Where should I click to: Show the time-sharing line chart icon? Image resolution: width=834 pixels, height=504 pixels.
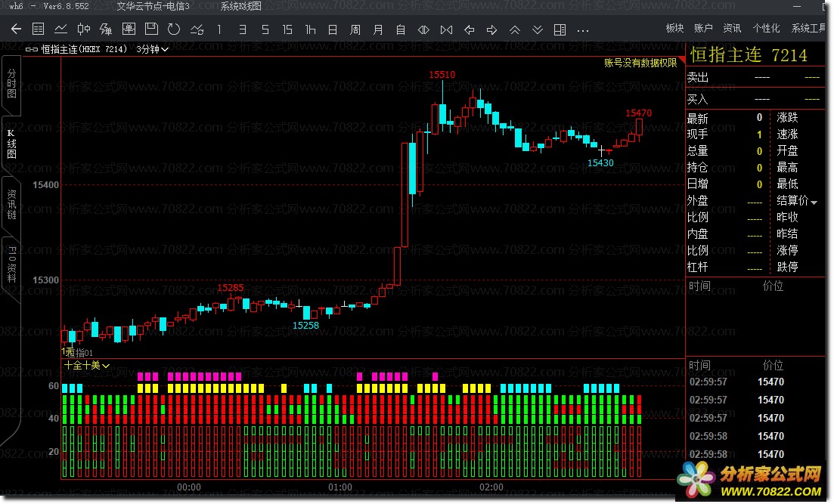pyautogui.click(x=60, y=29)
